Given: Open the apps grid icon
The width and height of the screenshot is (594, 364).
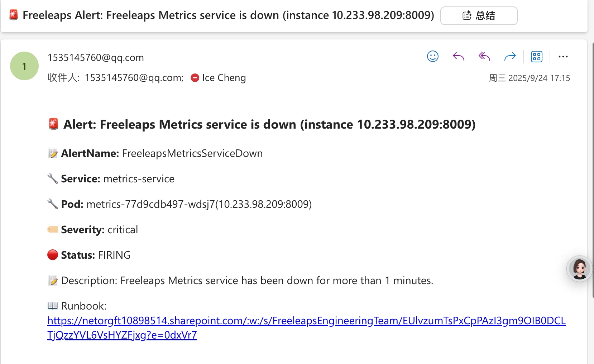Looking at the screenshot, I should click(536, 57).
